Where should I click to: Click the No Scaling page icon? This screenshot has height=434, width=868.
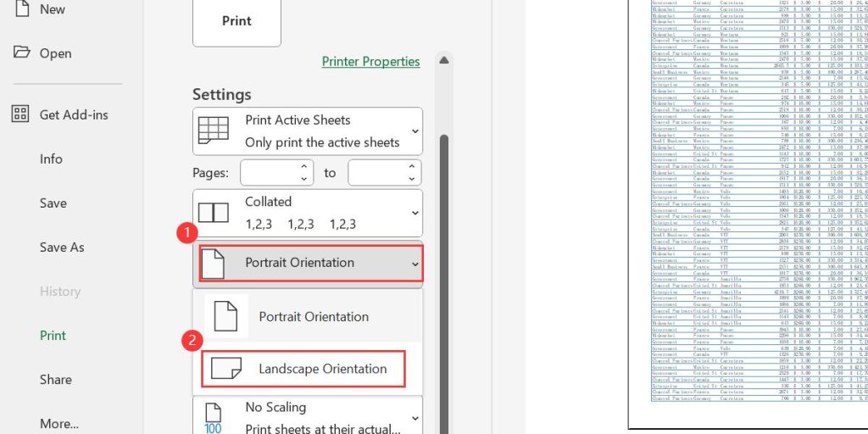point(214,417)
